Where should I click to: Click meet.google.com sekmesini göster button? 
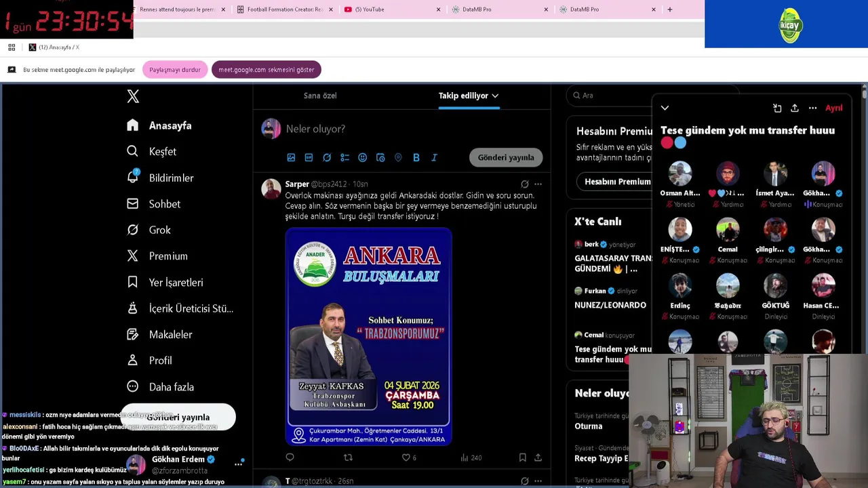coord(267,70)
